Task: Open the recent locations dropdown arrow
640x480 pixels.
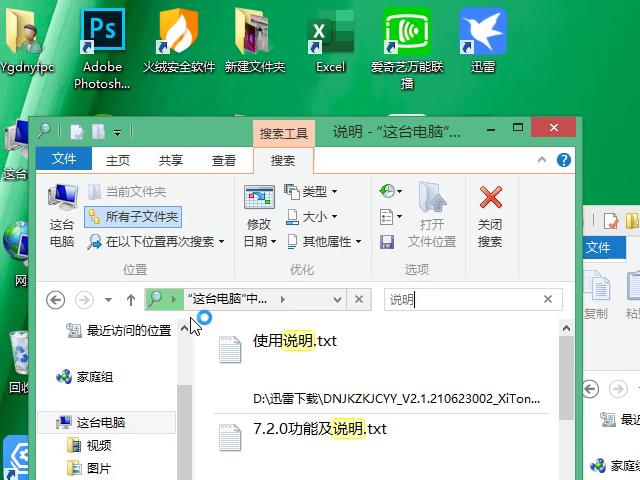Action: click(108, 300)
